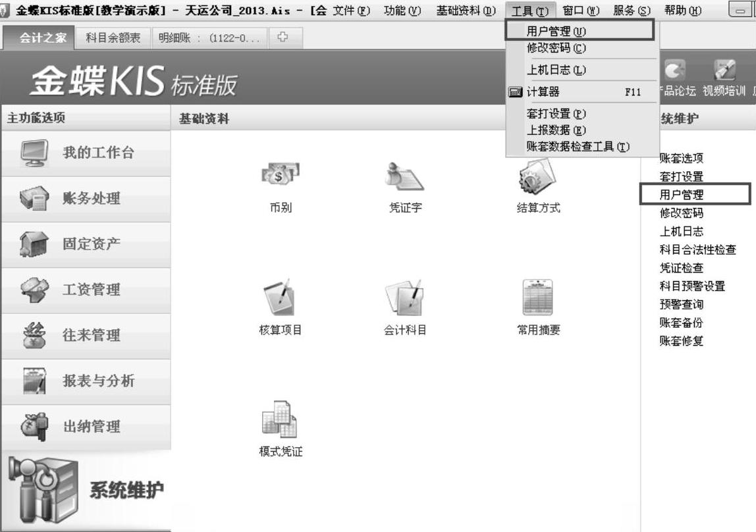The height and width of the screenshot is (532, 756).
Task: Open the 文件(F) menu
Action: (x=352, y=10)
